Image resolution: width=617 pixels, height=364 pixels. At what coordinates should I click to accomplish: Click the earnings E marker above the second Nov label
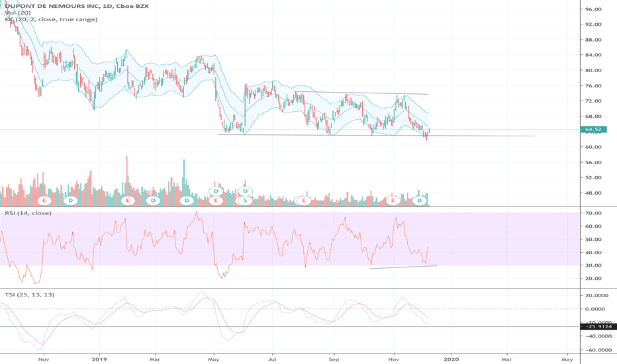point(393,201)
